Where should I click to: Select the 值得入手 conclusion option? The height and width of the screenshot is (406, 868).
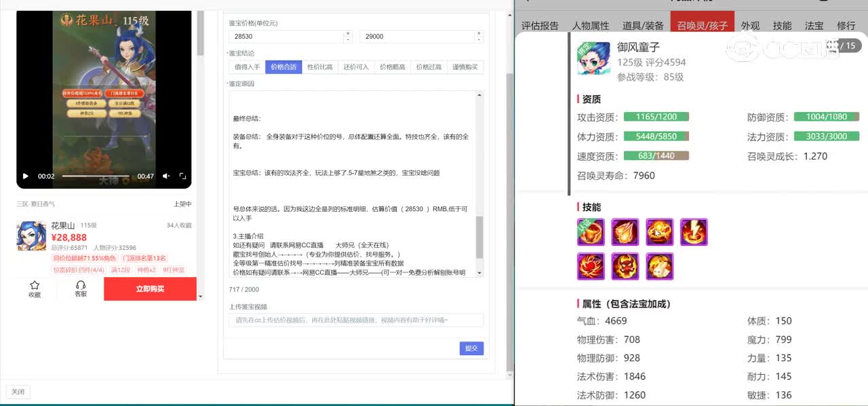point(247,67)
